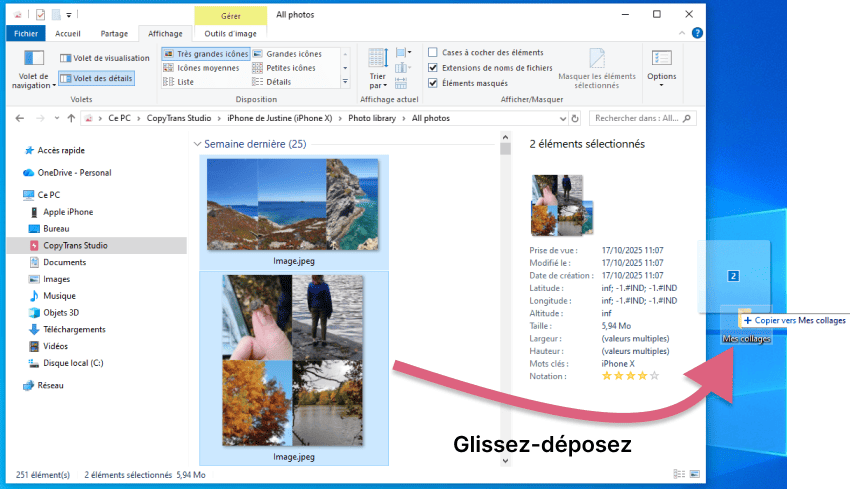Open OneDrive - Personal in navigation pane
This screenshot has height=490, width=850.
[x=67, y=172]
